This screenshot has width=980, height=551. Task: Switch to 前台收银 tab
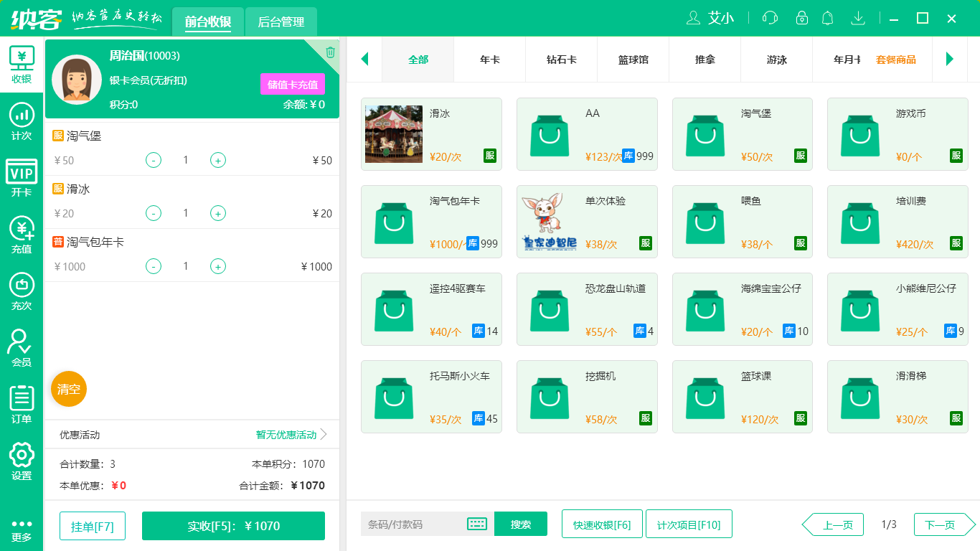point(208,22)
